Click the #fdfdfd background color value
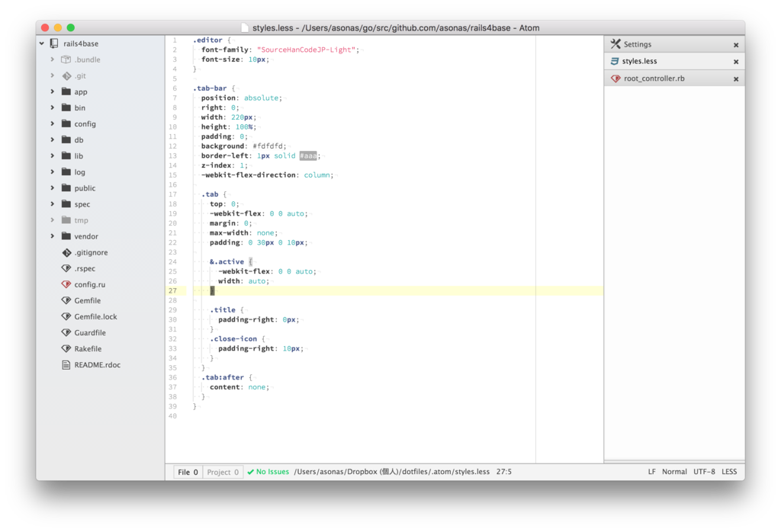Image resolution: width=781 pixels, height=532 pixels. point(268,146)
